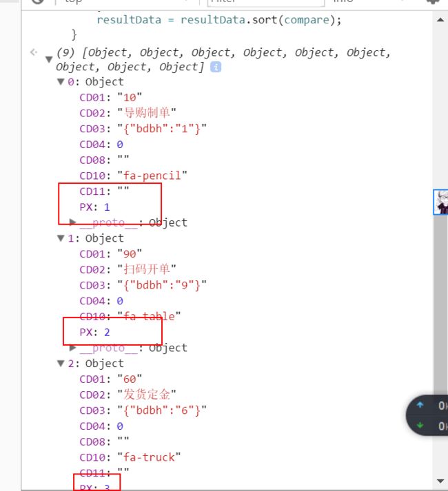The image size is (448, 491).
Task: Click CD02 value "导购制单"
Action: [x=147, y=113]
